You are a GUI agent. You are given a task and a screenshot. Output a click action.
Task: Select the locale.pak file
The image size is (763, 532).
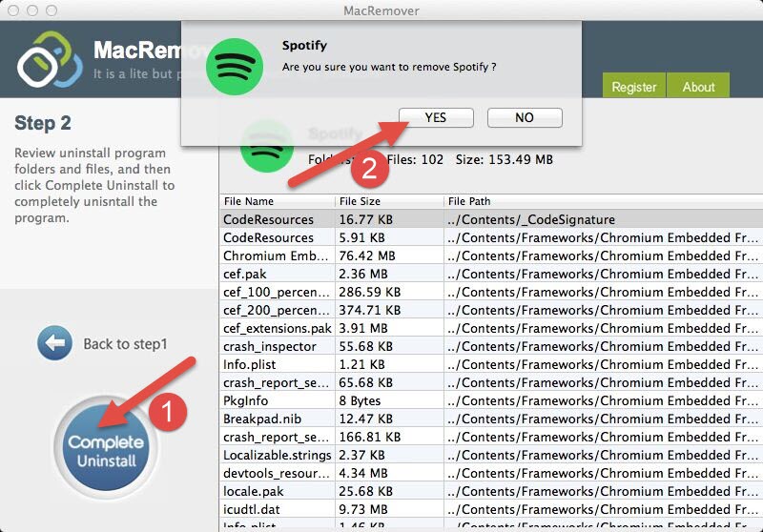(x=491, y=491)
